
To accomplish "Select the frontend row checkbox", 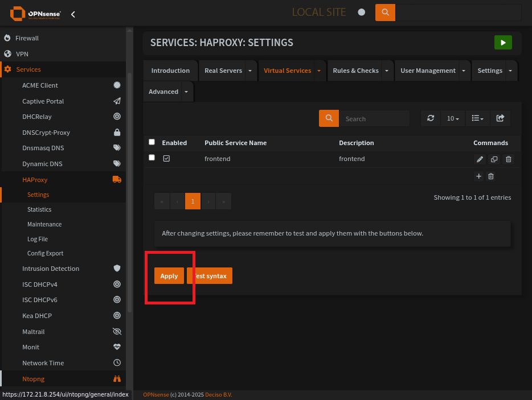I will (x=152, y=158).
